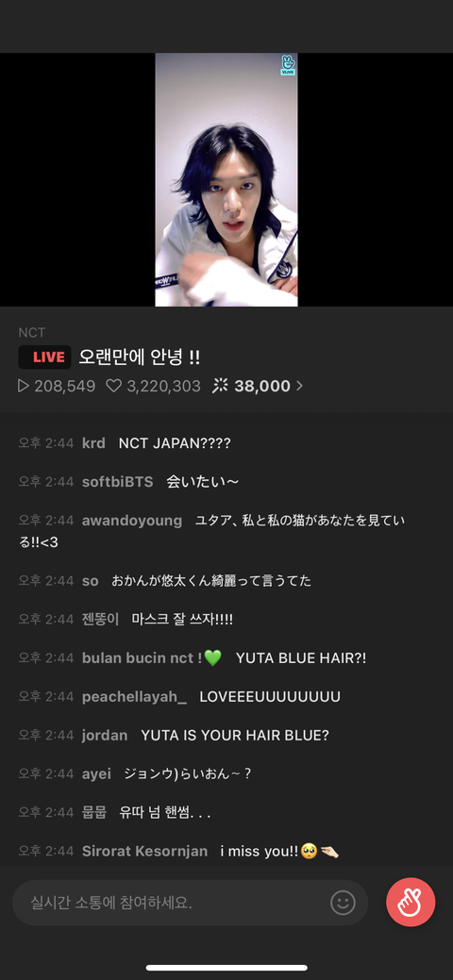
Task: Tap the home indicator bar
Action: pos(226,968)
